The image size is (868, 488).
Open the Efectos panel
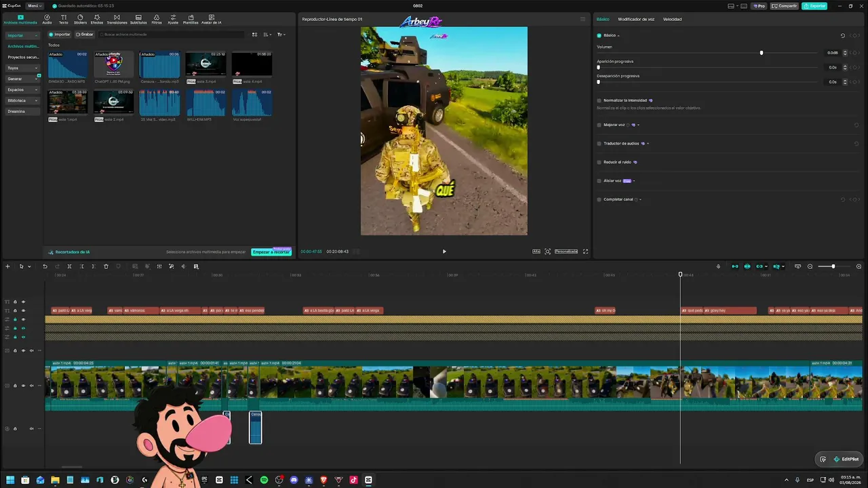97,19
